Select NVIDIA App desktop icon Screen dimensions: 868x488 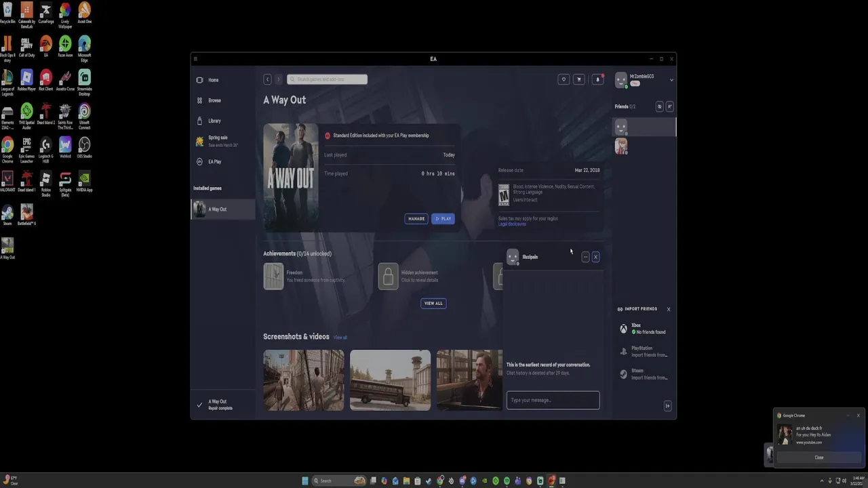click(x=84, y=182)
